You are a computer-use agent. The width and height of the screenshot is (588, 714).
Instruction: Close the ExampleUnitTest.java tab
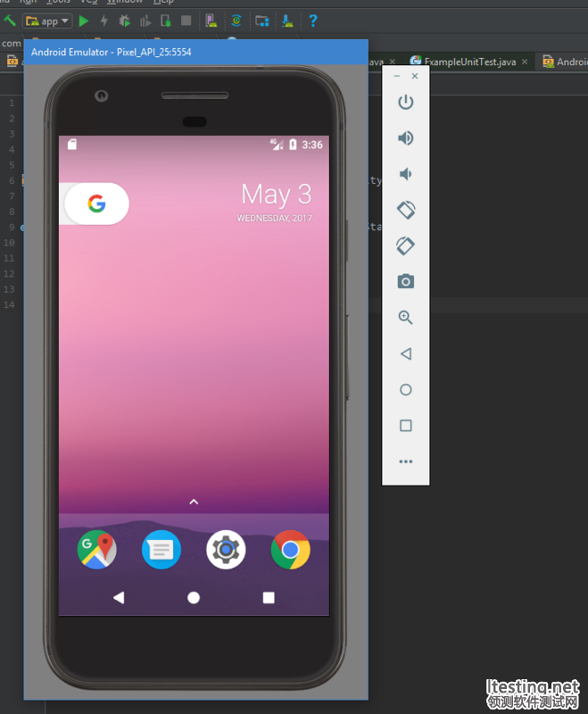click(525, 62)
